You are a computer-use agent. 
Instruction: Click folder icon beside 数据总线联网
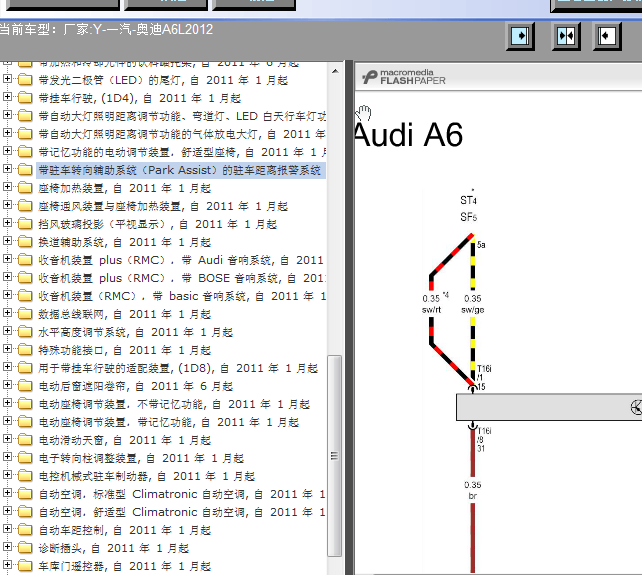(x=25, y=314)
